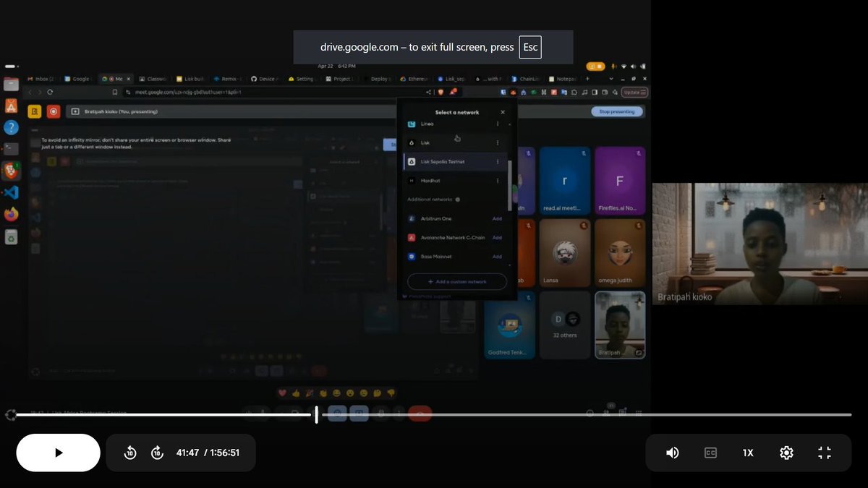Open three-dot menu for Lisk Sepolia Testnet
Viewport: 868px width, 488px height.
[498, 161]
